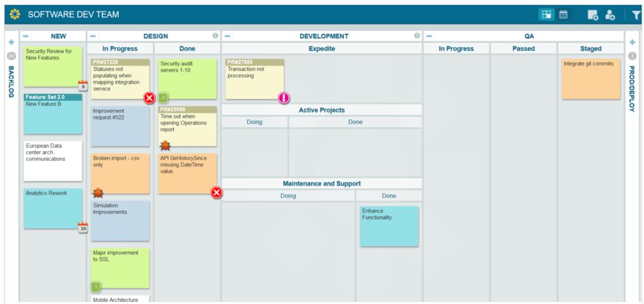Select the board view icon
The image size is (644, 304).
(x=546, y=14)
